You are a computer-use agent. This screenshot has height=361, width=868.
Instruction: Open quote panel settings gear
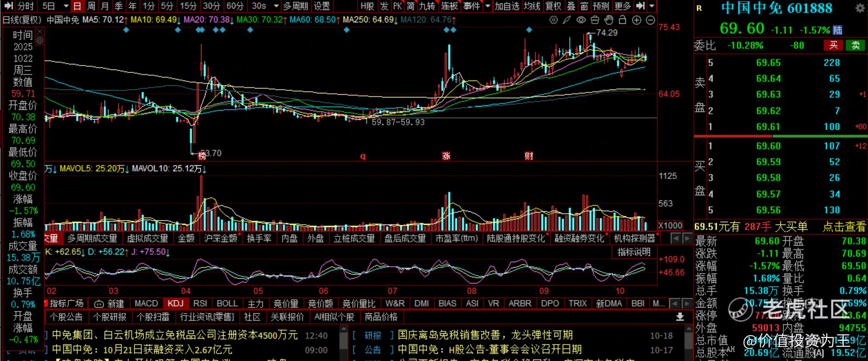tap(860, 8)
